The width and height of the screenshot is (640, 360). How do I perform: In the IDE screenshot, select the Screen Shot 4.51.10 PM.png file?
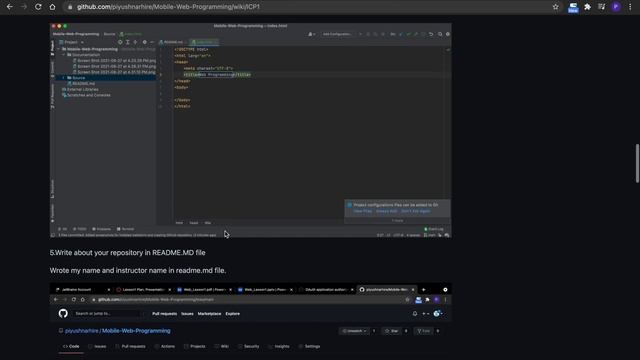click(x=114, y=72)
